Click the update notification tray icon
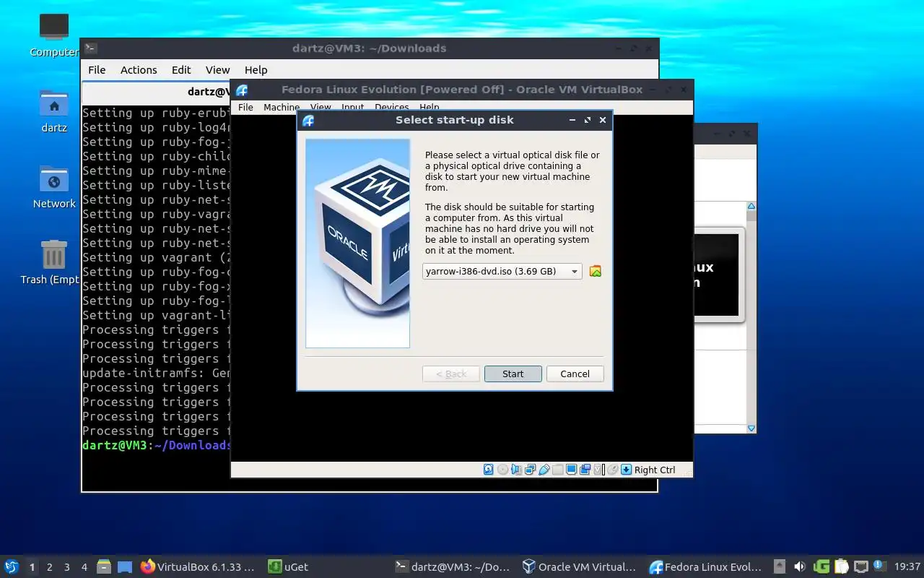Image resolution: width=924 pixels, height=578 pixels. tap(879, 566)
